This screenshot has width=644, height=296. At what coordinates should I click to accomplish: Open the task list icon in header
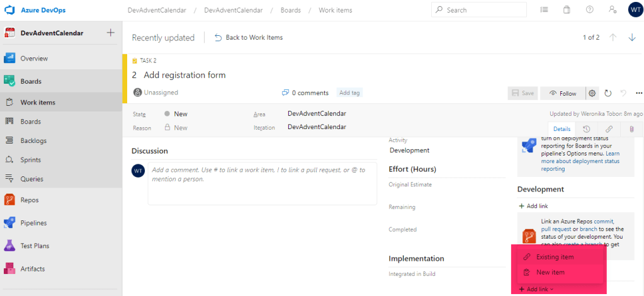click(x=544, y=10)
